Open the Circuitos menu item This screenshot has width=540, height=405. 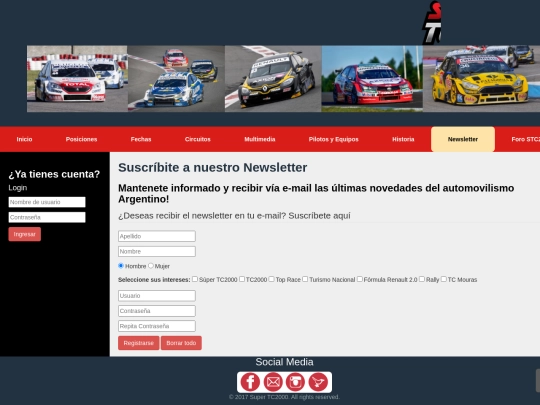point(197,139)
